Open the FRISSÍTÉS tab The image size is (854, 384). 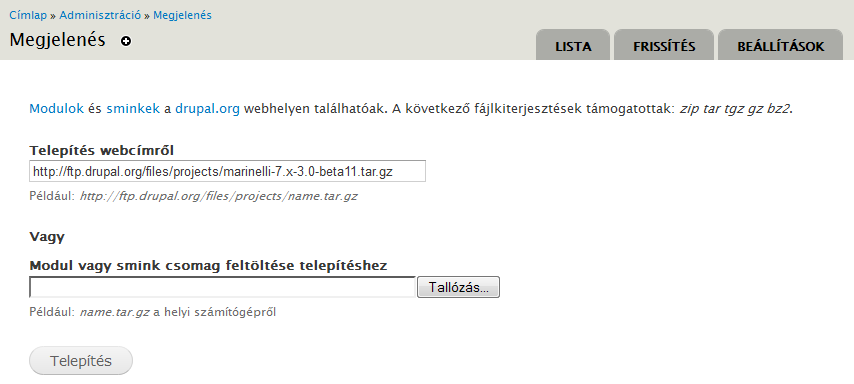click(664, 45)
